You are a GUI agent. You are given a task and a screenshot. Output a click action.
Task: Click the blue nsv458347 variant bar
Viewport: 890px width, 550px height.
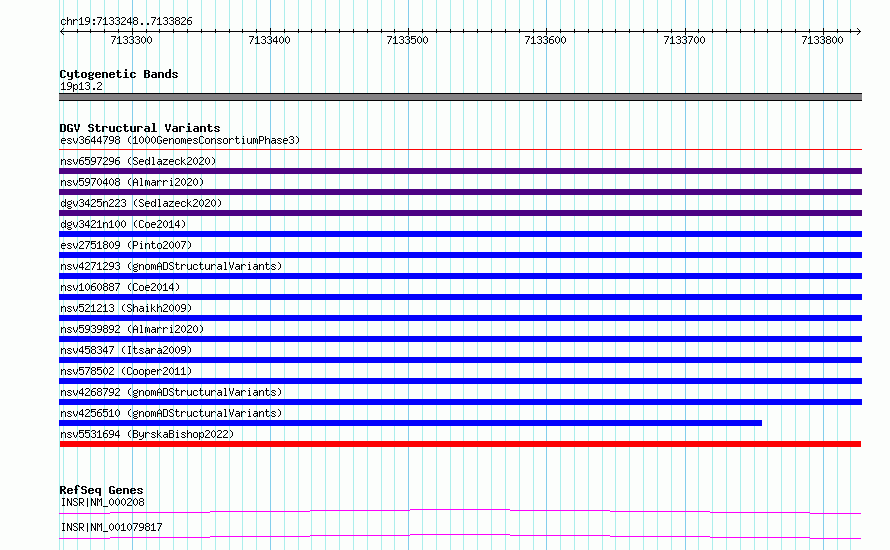click(460, 360)
